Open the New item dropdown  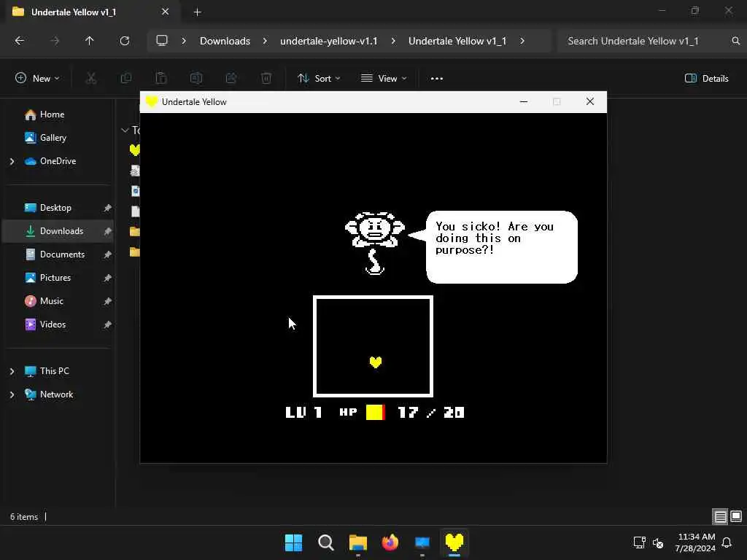37,78
